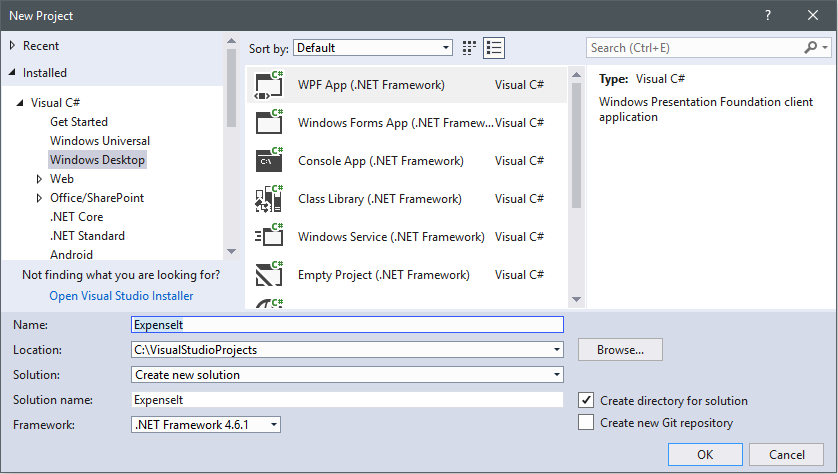Enable Create new Git repository checkbox
838x474 pixels.
point(586,422)
